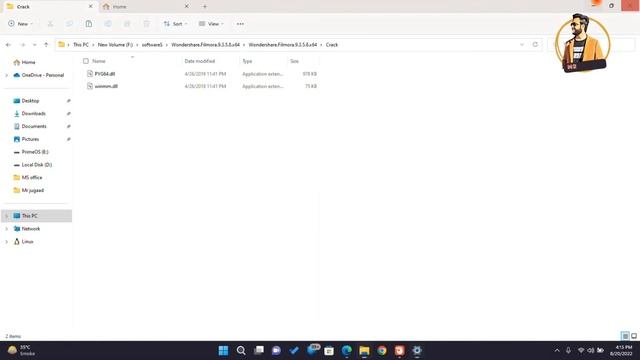
Task: Open weather widget on taskbar
Action: [x=21, y=351]
